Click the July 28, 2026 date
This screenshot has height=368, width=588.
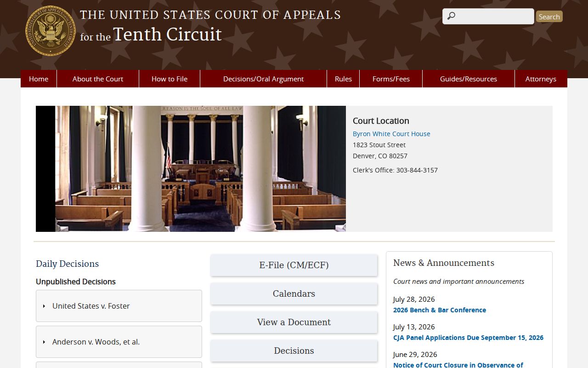click(x=414, y=299)
